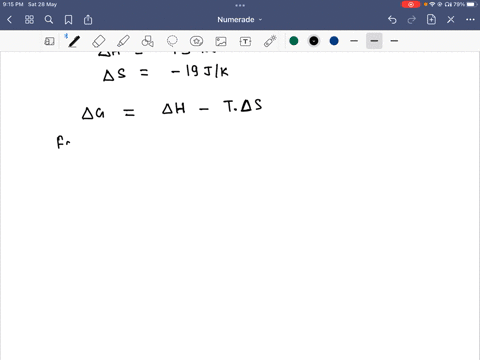The width and height of the screenshot is (480, 360).
Task: Choose the black pen color
Action: tap(314, 41)
